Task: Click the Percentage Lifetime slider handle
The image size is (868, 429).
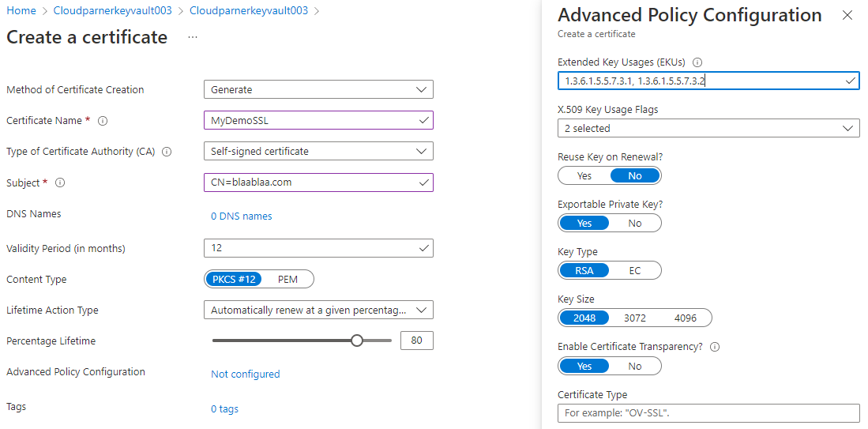Action: (x=357, y=341)
